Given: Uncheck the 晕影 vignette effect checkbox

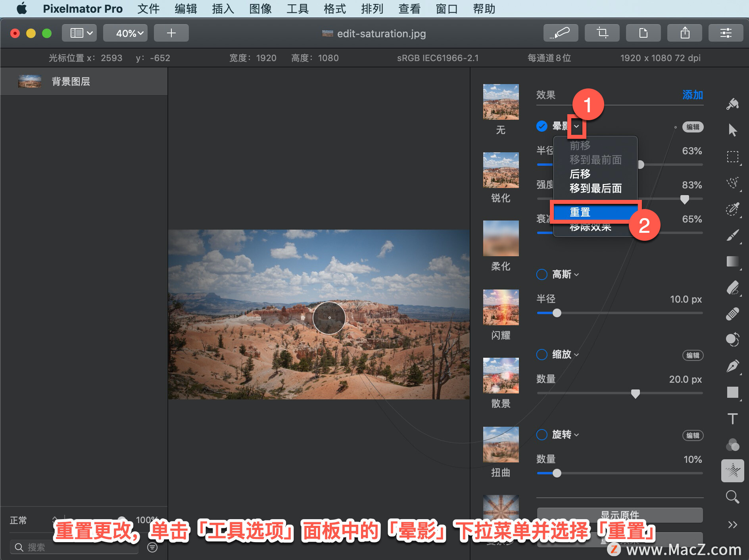Looking at the screenshot, I should (542, 126).
